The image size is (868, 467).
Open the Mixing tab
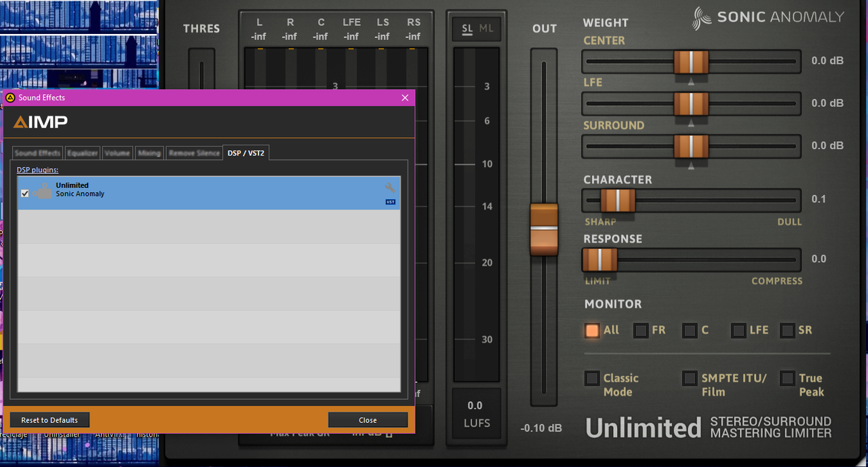point(149,153)
